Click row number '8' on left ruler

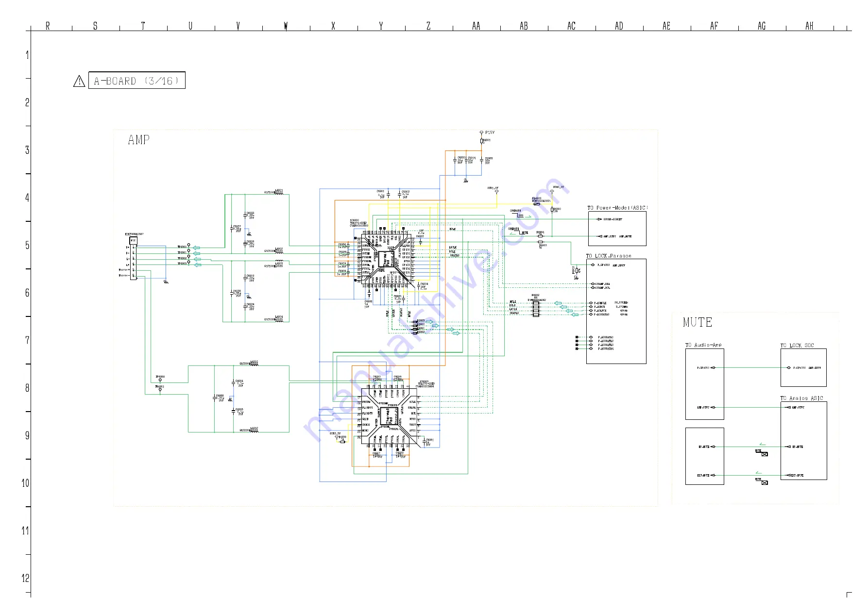click(27, 388)
